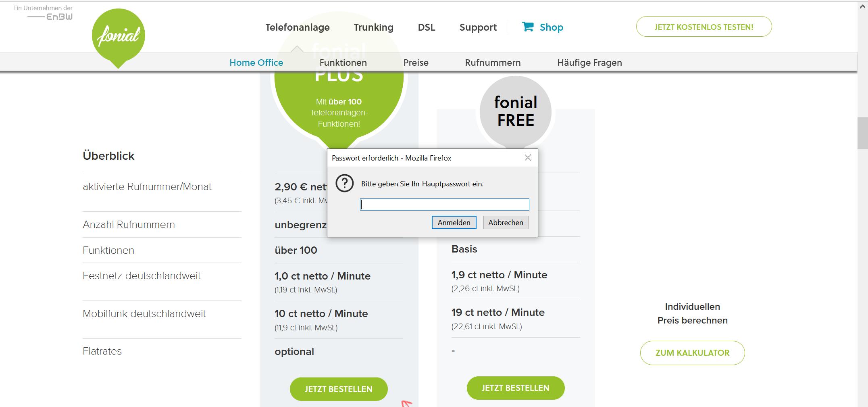Open the Support menu
The image size is (868, 407).
[478, 27]
